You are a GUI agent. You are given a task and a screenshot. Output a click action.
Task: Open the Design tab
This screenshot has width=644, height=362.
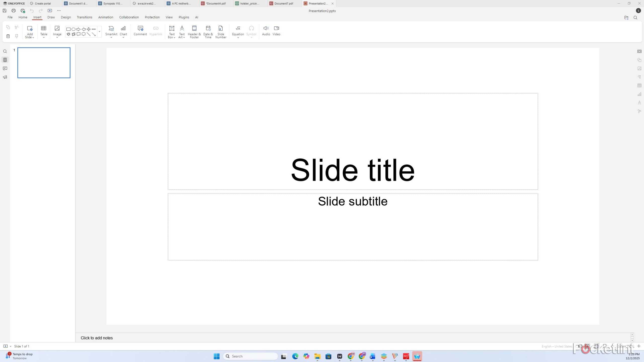66,17
